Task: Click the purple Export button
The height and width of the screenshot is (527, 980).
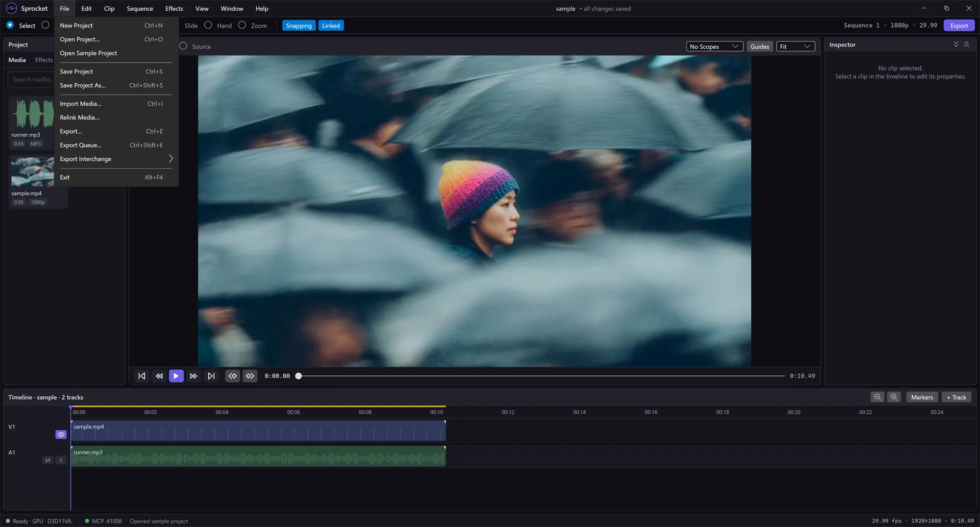Action: (959, 26)
